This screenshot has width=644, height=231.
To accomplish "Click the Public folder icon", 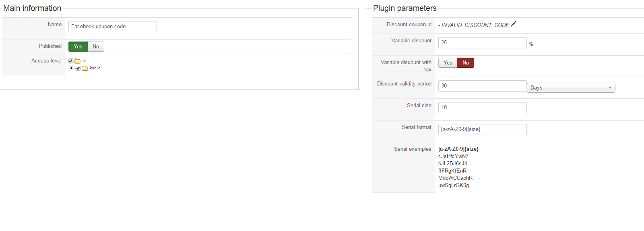I will [x=85, y=69].
